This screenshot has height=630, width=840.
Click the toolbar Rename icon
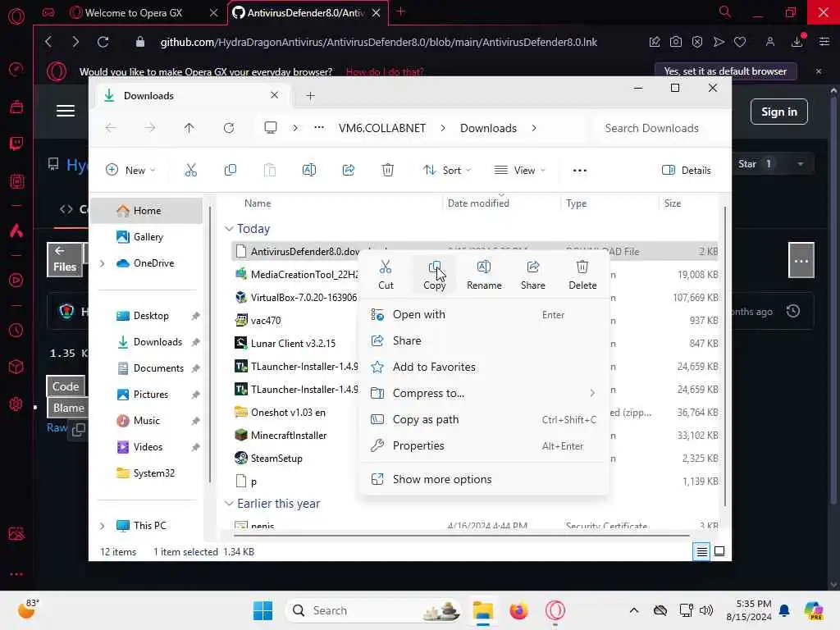309,171
